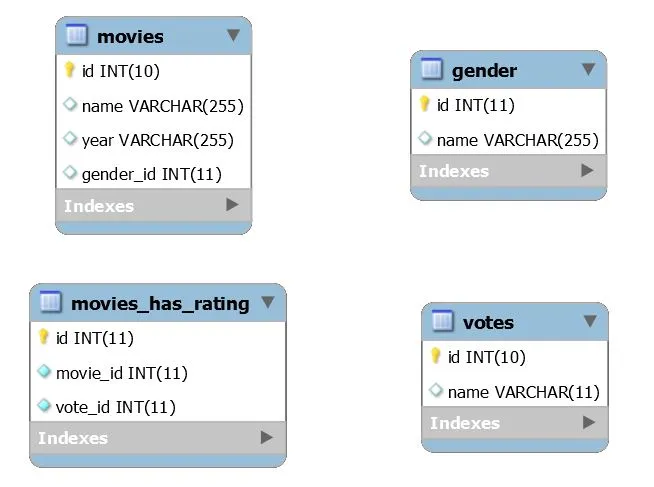Expand Indexes in movies_has_rating table
Image resolution: width=654 pixels, height=487 pixels.
click(x=266, y=437)
